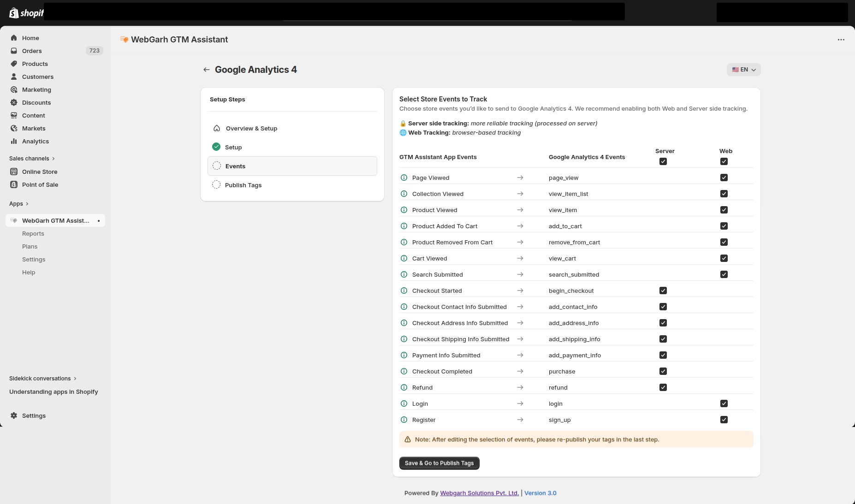
Task: Click the Discounts badge icon
Action: 14,102
